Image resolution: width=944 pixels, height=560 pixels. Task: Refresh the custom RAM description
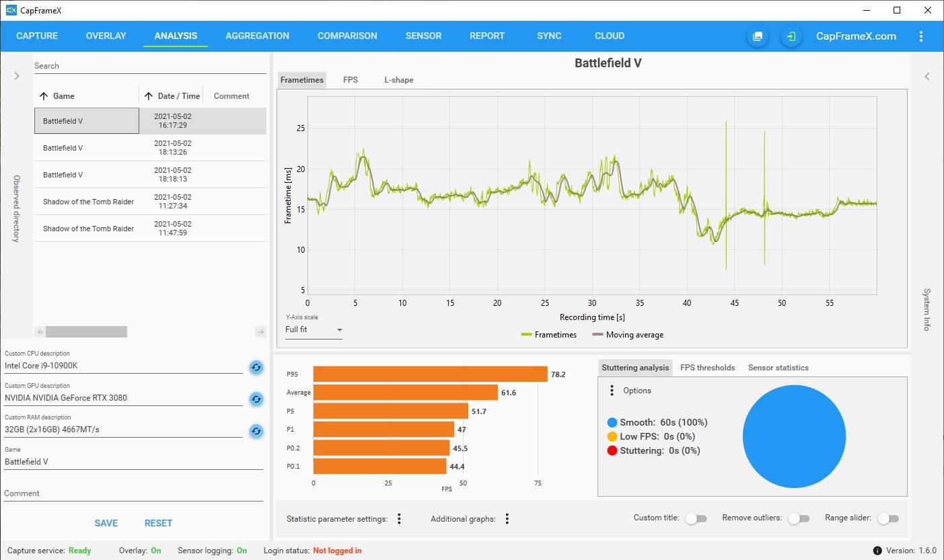[256, 431]
